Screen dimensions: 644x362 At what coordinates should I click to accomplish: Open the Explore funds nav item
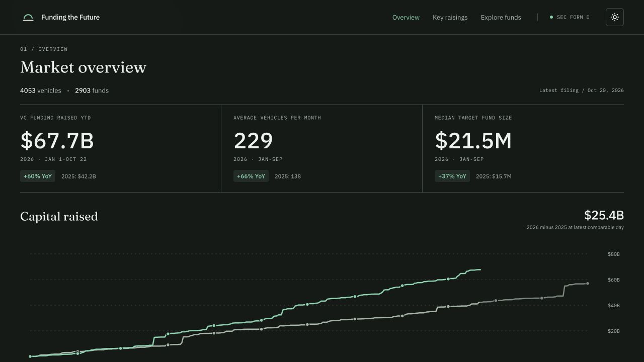tap(501, 18)
